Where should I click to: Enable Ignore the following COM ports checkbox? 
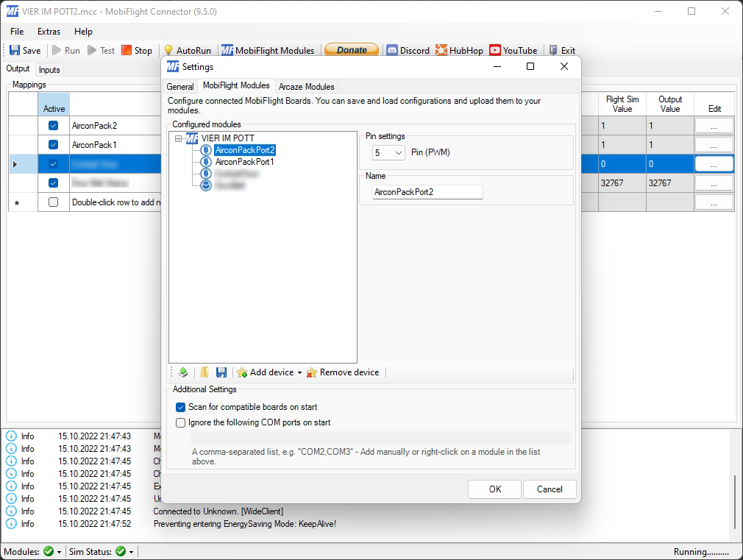(181, 423)
